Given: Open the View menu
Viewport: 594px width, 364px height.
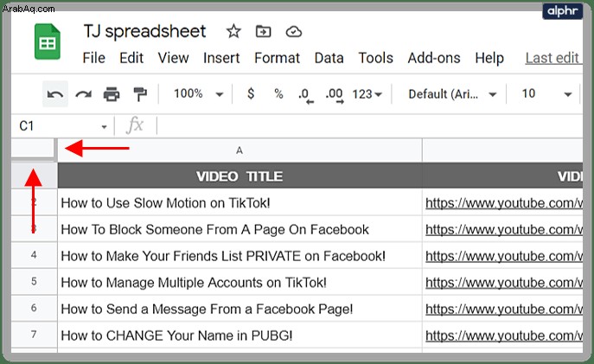Looking at the screenshot, I should point(173,58).
